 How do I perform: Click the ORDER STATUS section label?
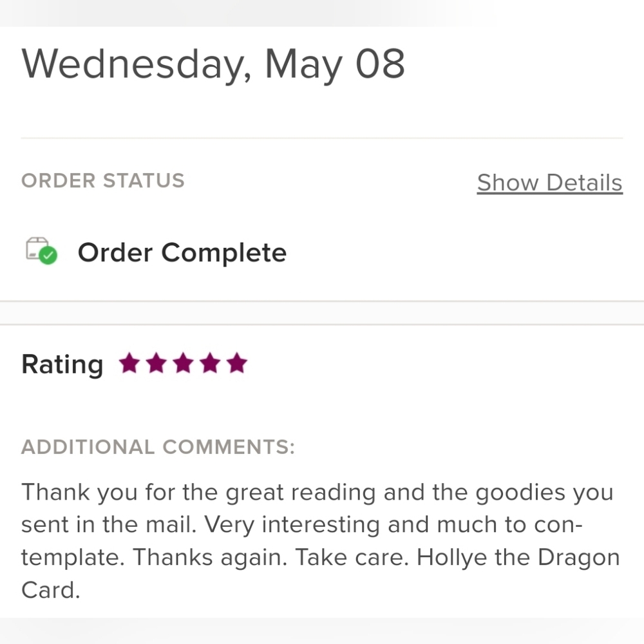click(102, 180)
